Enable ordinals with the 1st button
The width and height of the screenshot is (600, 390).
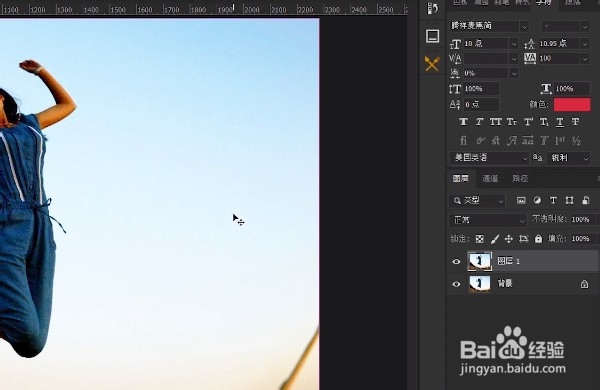[x=560, y=140]
